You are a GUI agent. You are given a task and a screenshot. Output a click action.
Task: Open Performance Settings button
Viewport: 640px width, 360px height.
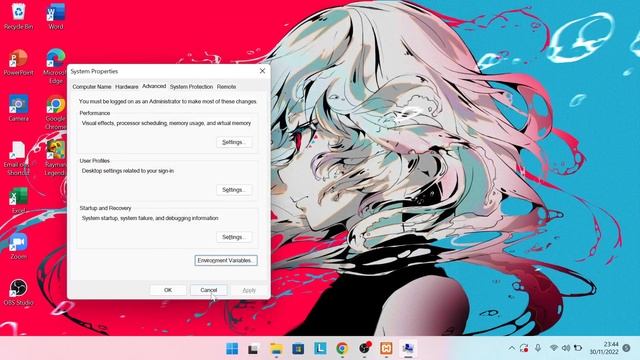click(234, 142)
